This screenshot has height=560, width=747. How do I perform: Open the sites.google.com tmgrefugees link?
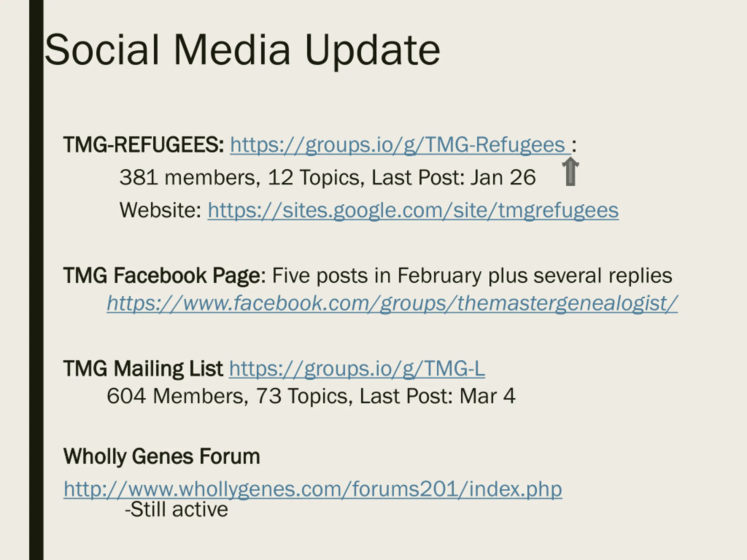pos(413,210)
